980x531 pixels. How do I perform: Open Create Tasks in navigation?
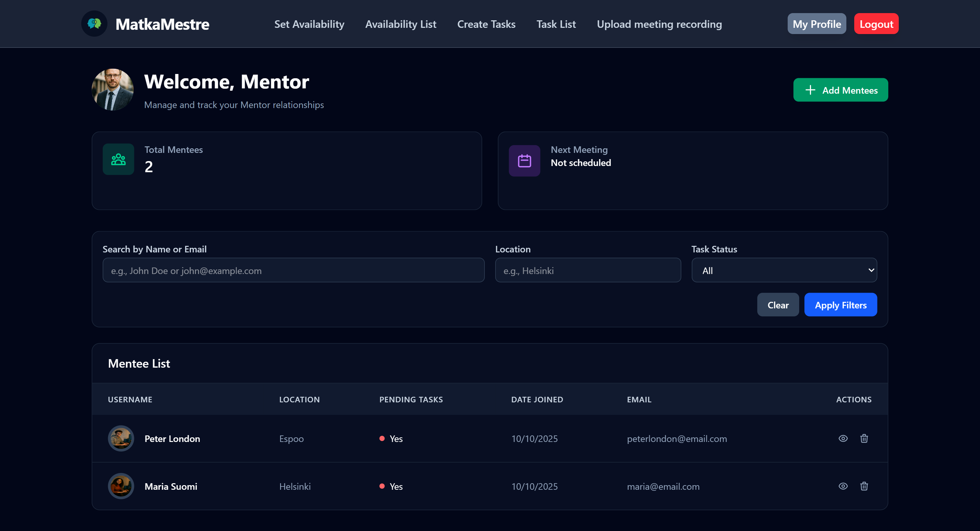486,24
